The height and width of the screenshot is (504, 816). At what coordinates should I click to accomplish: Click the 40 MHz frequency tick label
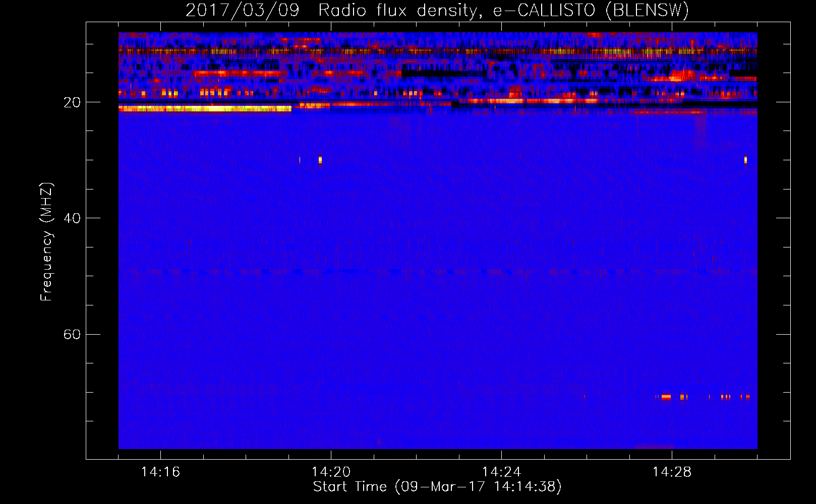pos(72,218)
